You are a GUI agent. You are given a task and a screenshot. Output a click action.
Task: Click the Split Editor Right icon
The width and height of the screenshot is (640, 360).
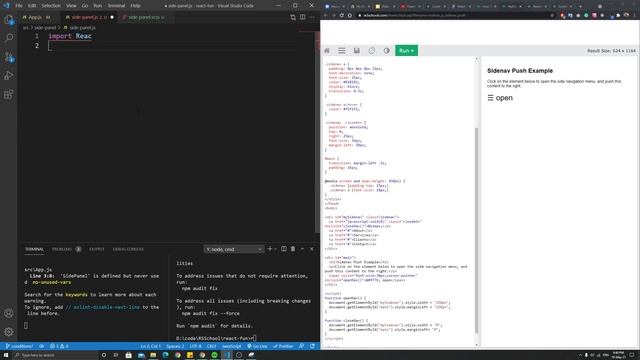tap(302, 17)
